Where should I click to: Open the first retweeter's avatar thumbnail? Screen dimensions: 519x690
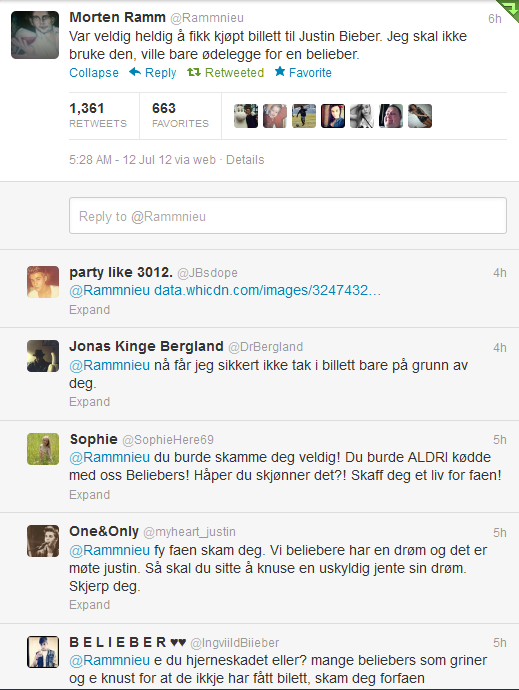[246, 116]
